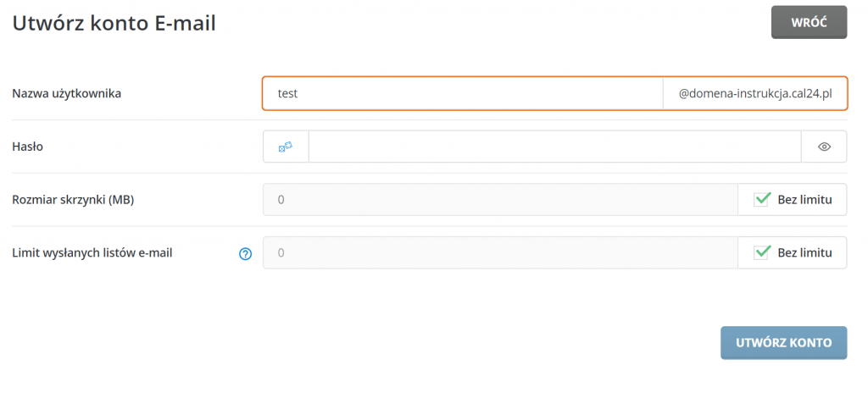This screenshot has height=393, width=868.
Task: Click "Bez limitu" text in mailbox size row
Action: pos(804,200)
